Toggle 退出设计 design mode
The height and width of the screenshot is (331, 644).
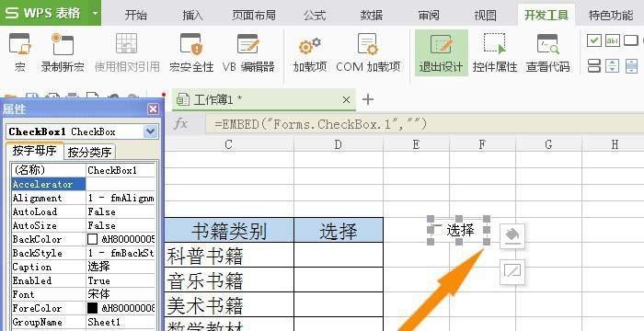point(441,53)
